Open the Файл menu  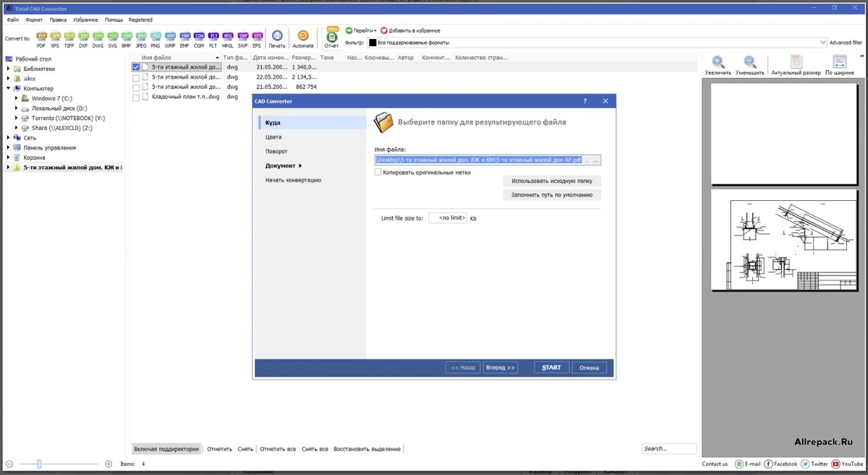pyautogui.click(x=13, y=20)
